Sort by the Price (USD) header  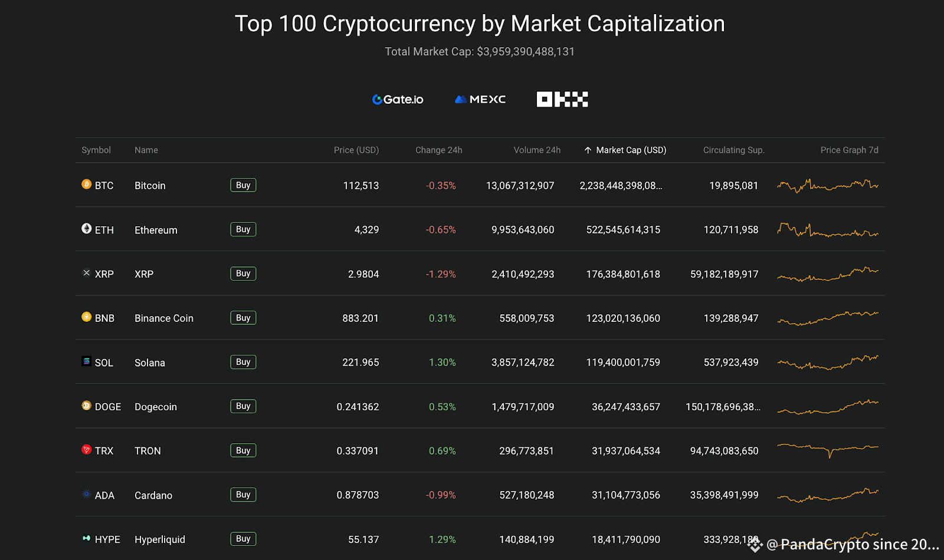tap(356, 150)
